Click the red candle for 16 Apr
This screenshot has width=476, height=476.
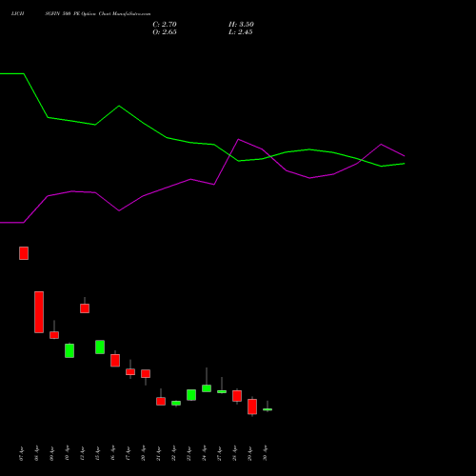(x=115, y=361)
